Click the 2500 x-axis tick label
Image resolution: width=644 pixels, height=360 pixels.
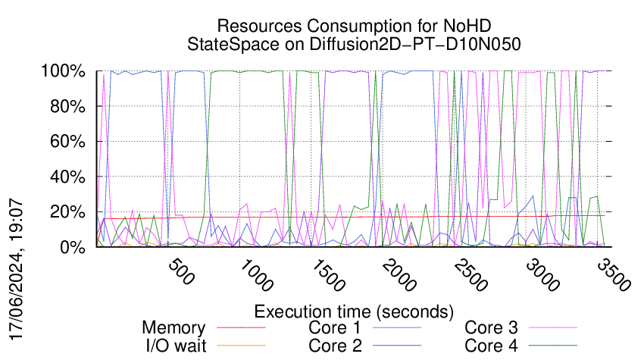click(470, 276)
